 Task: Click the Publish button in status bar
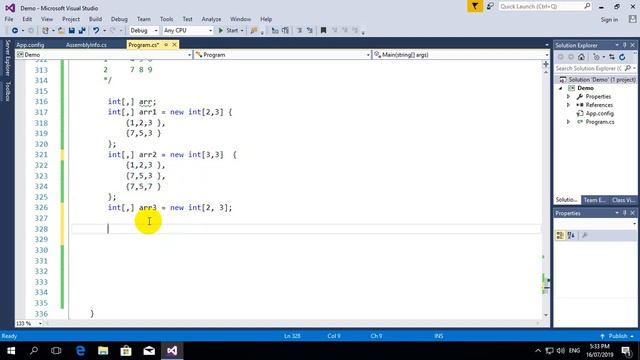(x=618, y=336)
